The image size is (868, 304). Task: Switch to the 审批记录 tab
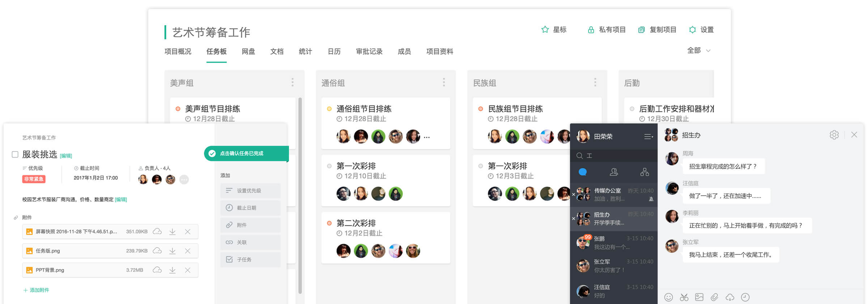[x=369, y=51]
